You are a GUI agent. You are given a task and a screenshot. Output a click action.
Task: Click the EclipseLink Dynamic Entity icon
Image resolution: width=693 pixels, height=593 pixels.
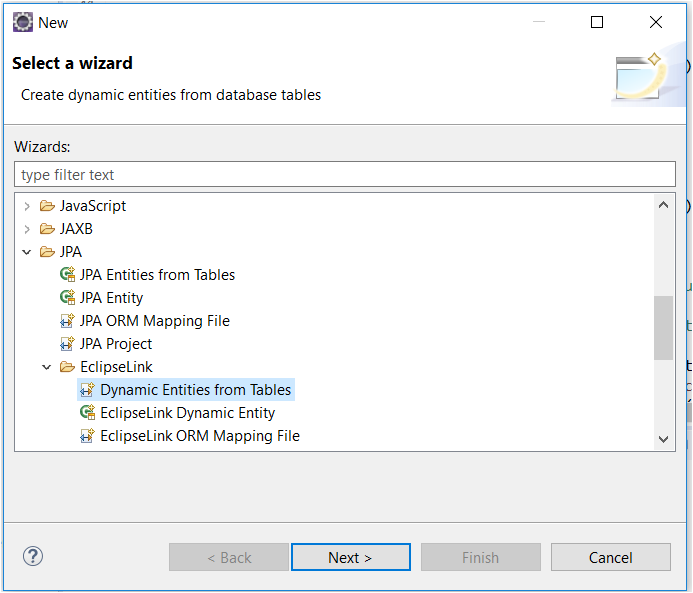tap(88, 413)
